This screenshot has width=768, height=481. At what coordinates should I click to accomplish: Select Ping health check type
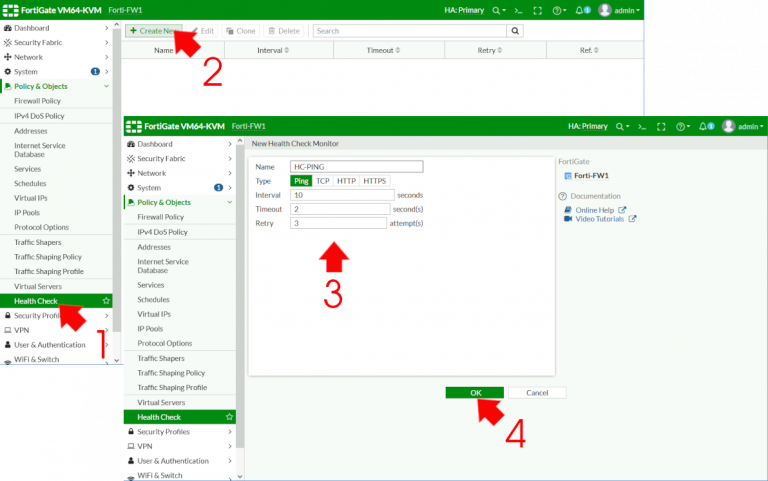301,181
